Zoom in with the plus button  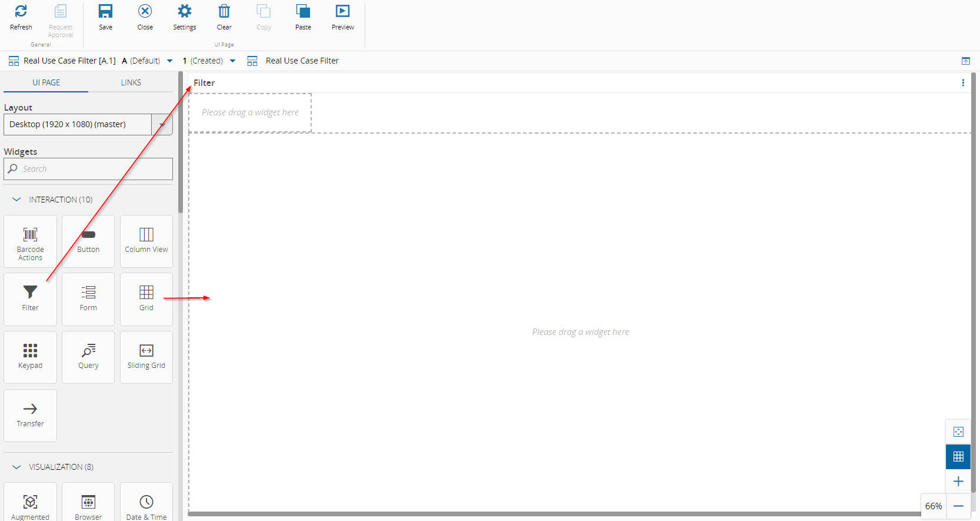pos(958,481)
